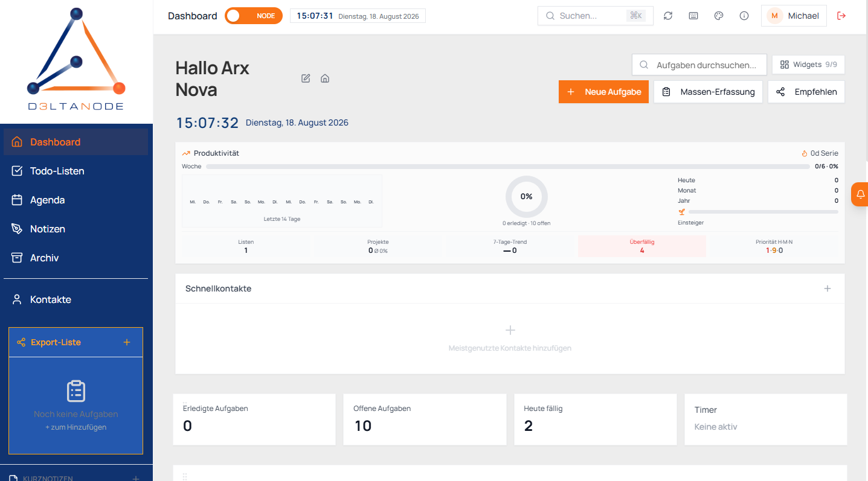This screenshot has width=868, height=481.
Task: Open Archiv in the sidebar
Action: [76, 258]
